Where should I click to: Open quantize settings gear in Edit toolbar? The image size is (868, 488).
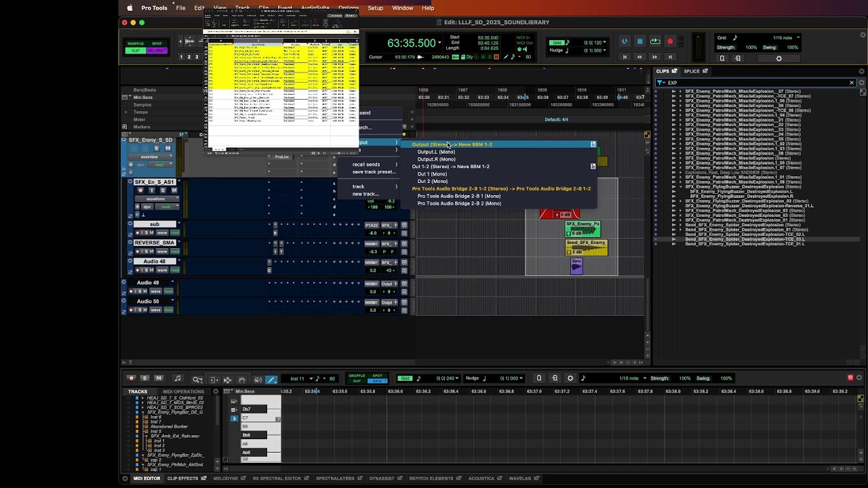coord(778,58)
